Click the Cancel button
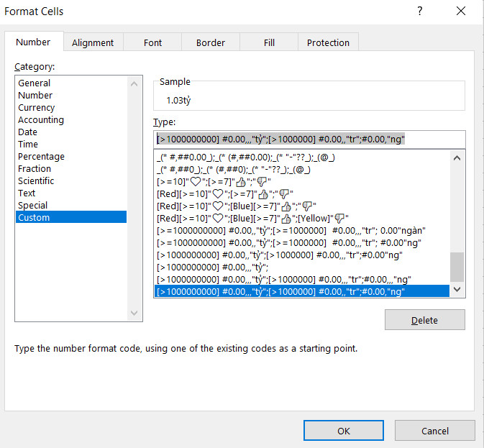The width and height of the screenshot is (484, 448). coord(435,431)
